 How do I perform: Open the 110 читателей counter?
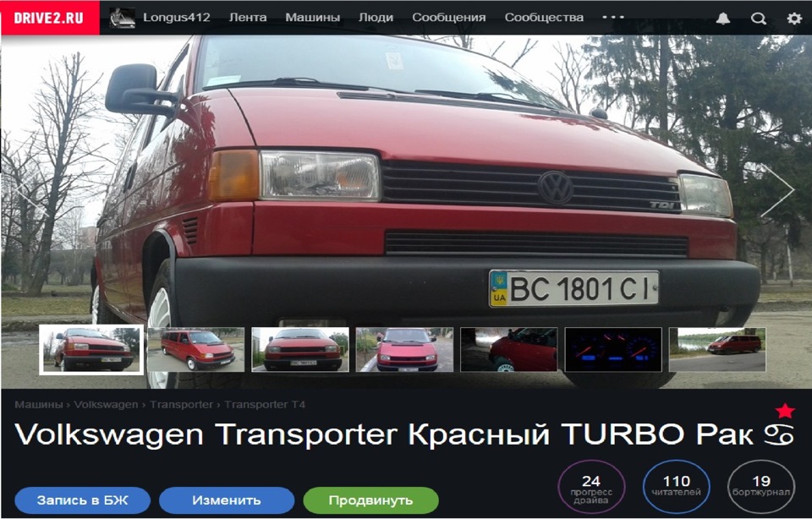(x=676, y=487)
